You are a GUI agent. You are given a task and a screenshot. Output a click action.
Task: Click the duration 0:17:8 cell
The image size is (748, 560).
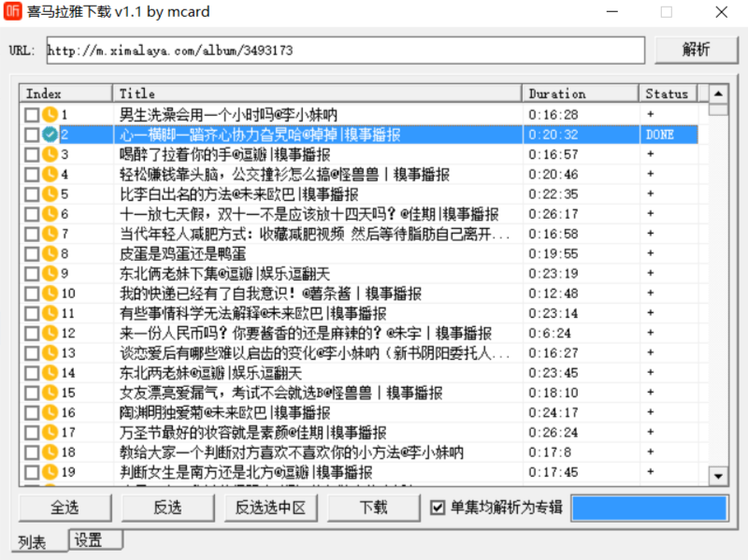point(550,452)
